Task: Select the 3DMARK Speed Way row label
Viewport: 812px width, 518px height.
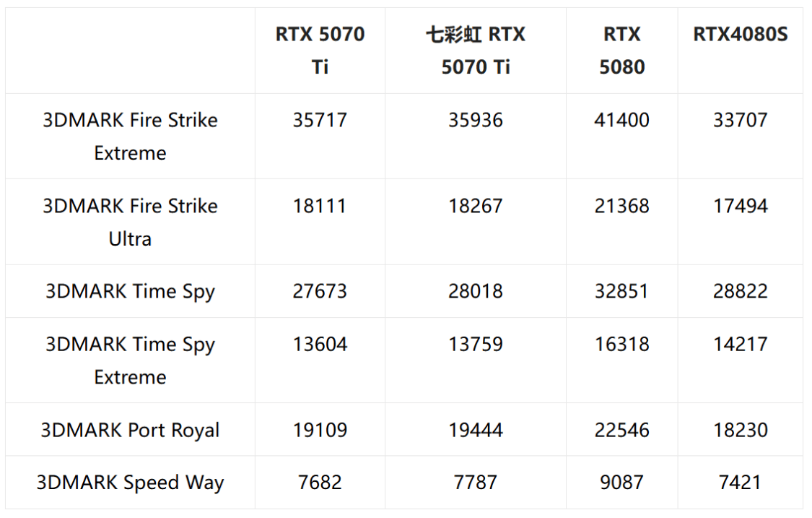Action: pyautogui.click(x=130, y=483)
